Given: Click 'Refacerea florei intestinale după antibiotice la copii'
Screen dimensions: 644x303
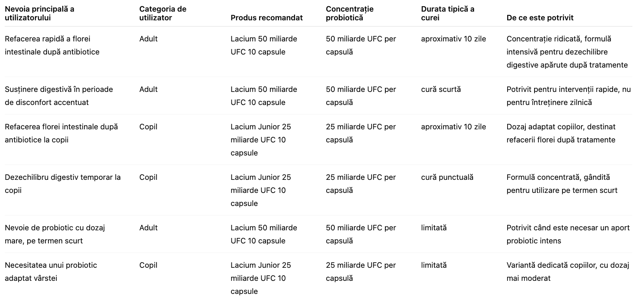Looking at the screenshot, I should 61,133.
